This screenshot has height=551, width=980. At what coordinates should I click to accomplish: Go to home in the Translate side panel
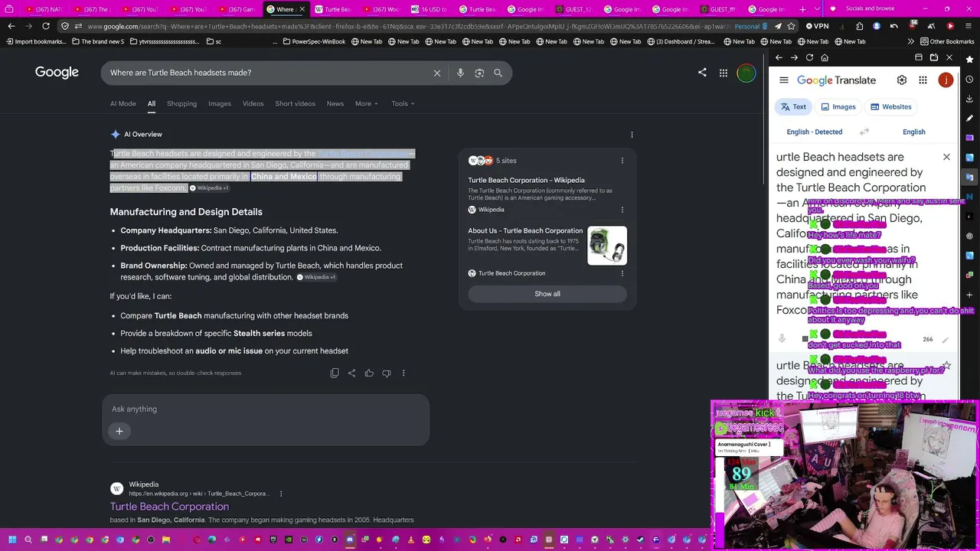coord(825,58)
